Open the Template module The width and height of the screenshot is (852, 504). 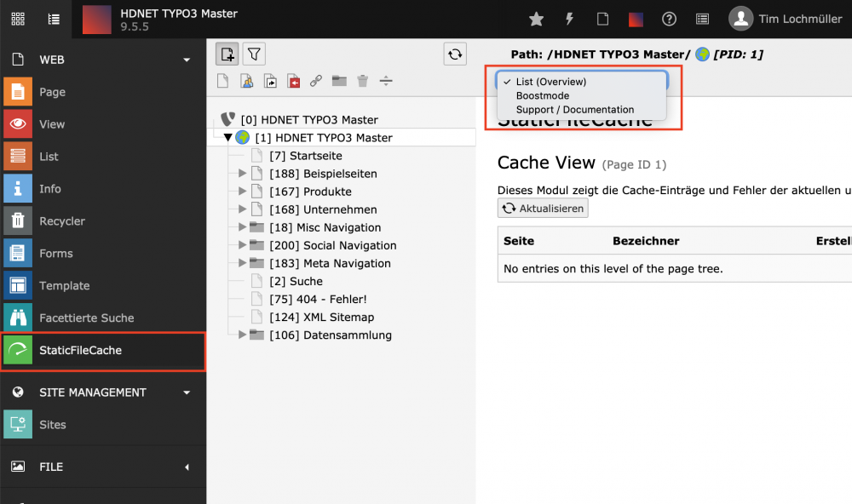point(103,286)
